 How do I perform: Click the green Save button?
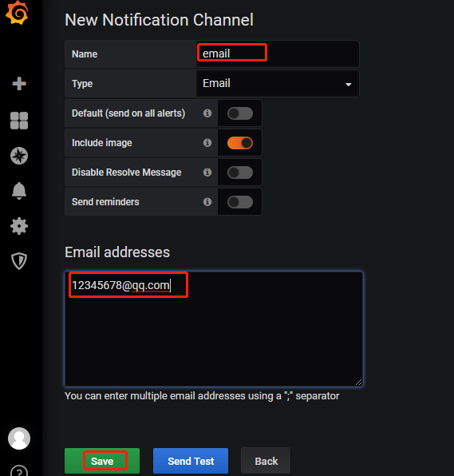102,461
